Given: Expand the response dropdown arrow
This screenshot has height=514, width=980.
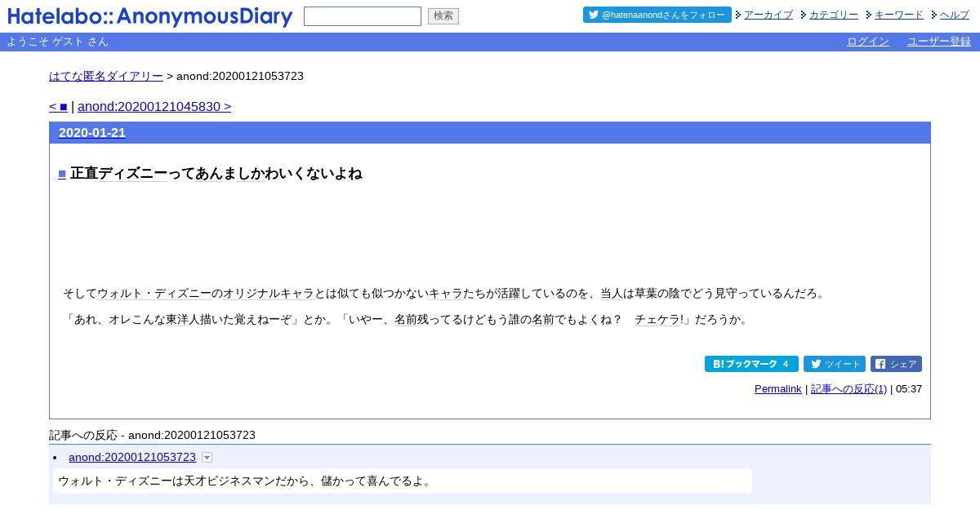Looking at the screenshot, I should (207, 458).
